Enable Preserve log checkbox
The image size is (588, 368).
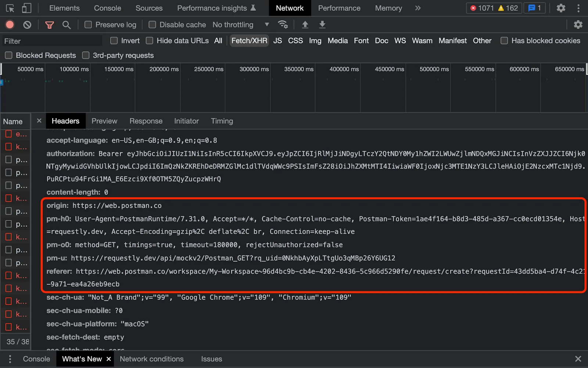tap(88, 25)
